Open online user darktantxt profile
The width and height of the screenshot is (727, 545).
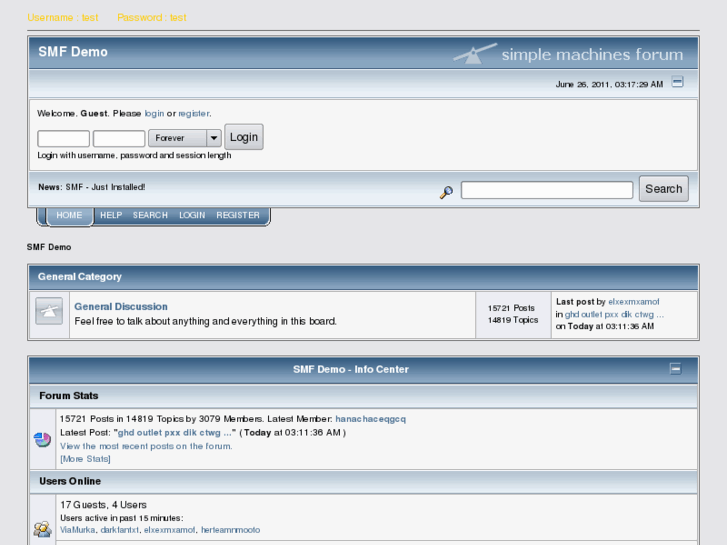120,530
